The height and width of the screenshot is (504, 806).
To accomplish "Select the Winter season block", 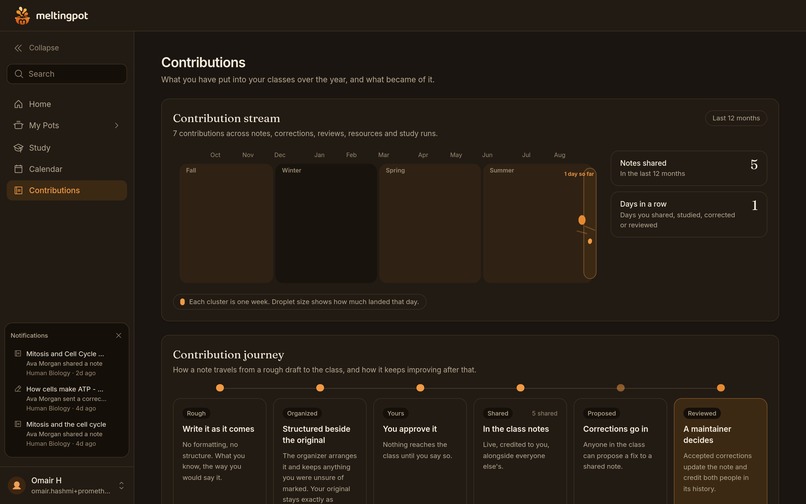I will click(326, 223).
